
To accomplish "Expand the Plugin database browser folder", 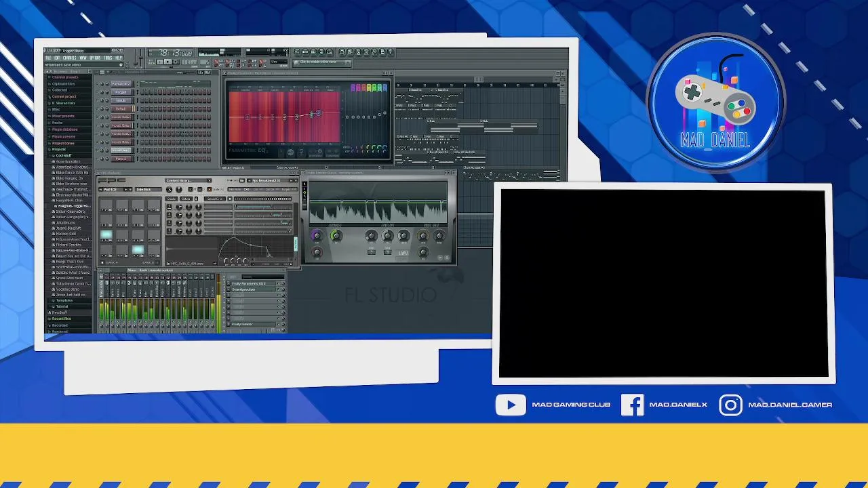I will 64,129.
